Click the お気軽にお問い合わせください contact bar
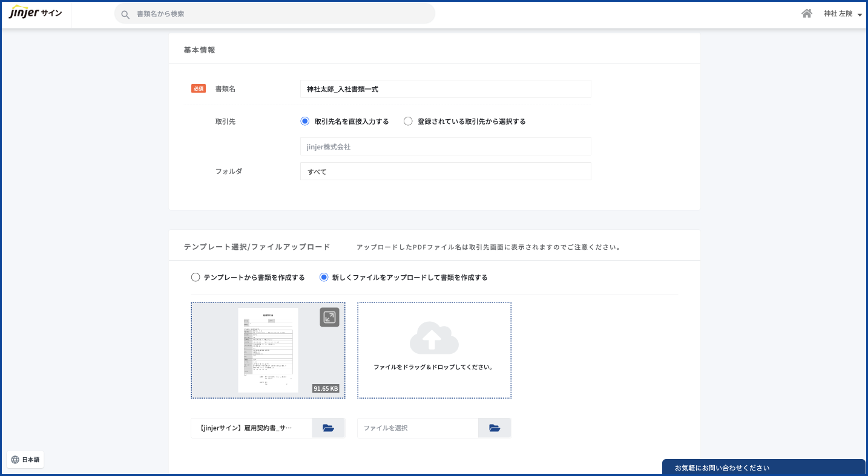The width and height of the screenshot is (868, 476). click(x=763, y=468)
